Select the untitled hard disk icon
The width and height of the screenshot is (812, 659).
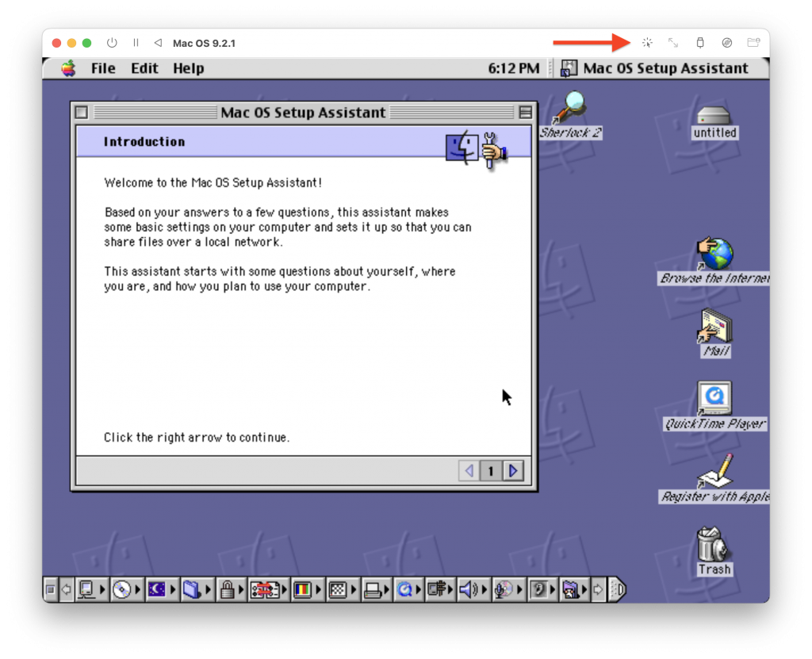714,116
